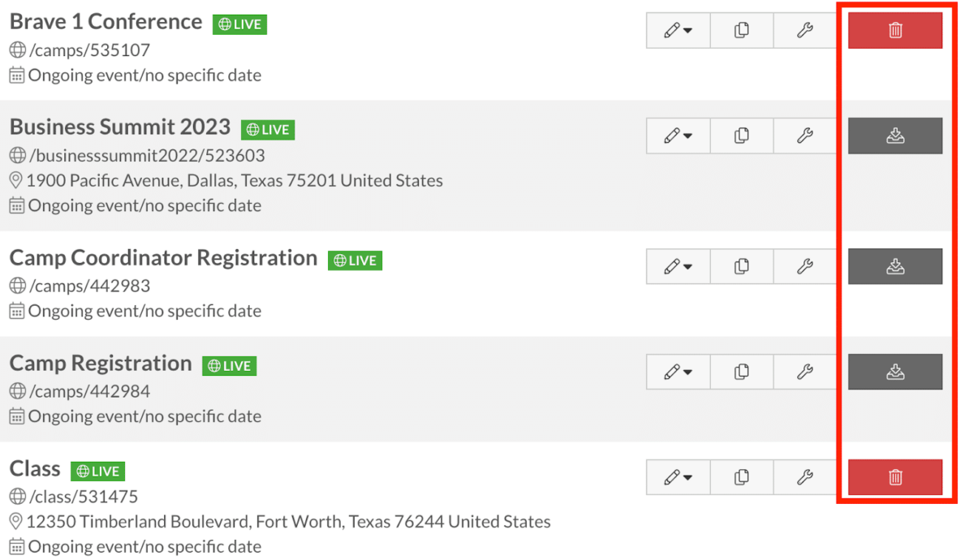The image size is (974, 560).
Task: Click the LIVE badge beside Camp Registration
Action: pos(229,366)
